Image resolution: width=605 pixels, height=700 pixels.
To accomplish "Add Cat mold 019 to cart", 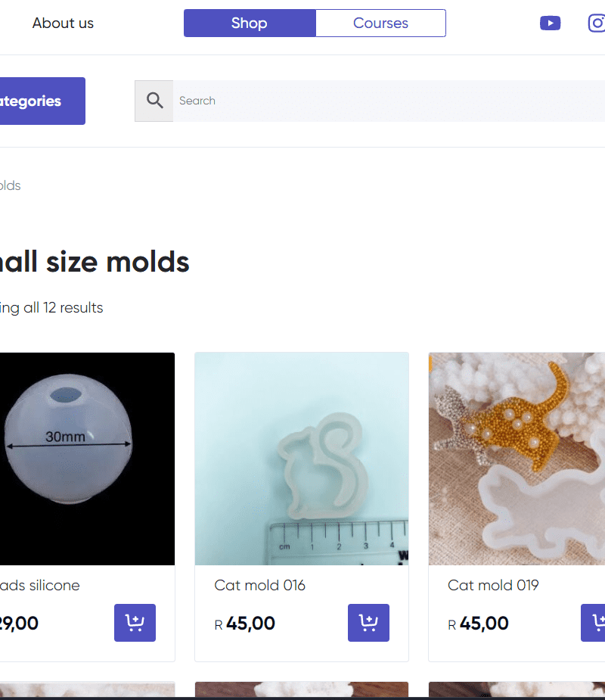I will (x=595, y=623).
